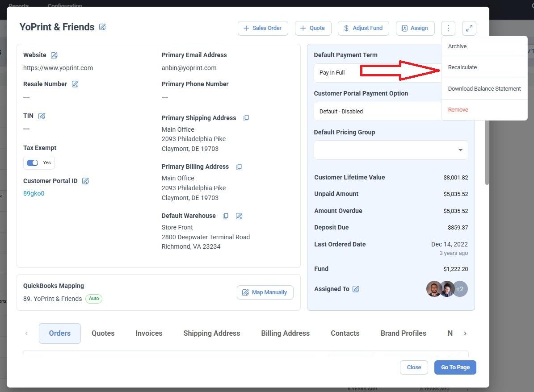Copy the Primary Billing Address

tap(239, 167)
